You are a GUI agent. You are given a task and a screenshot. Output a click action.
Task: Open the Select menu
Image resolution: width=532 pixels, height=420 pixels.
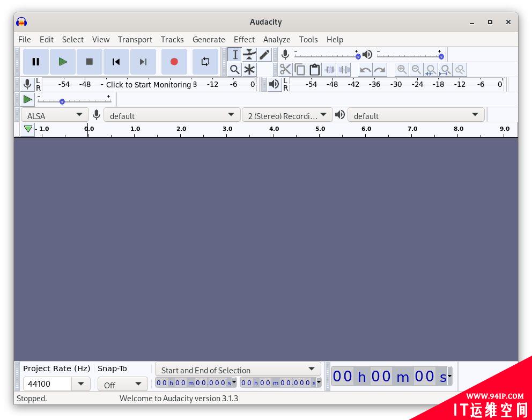point(72,40)
